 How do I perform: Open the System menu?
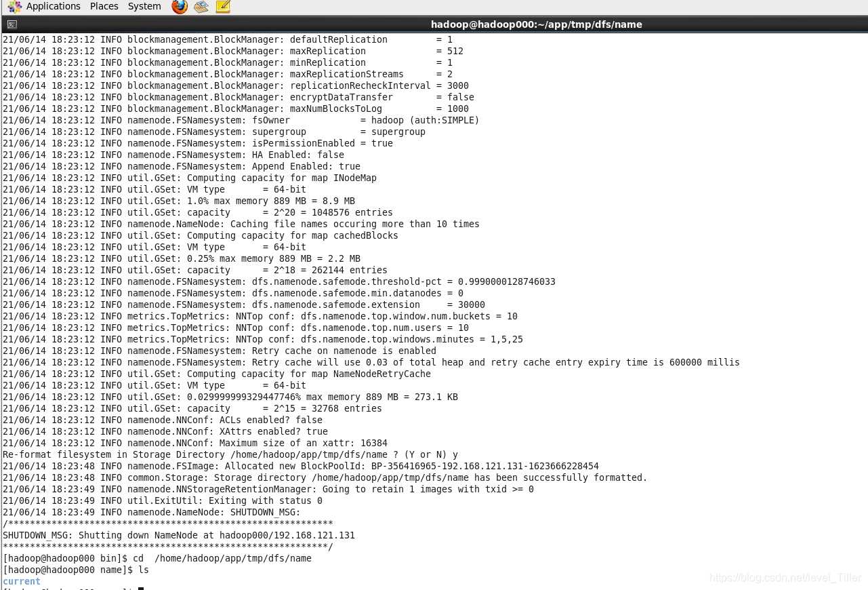[x=144, y=6]
